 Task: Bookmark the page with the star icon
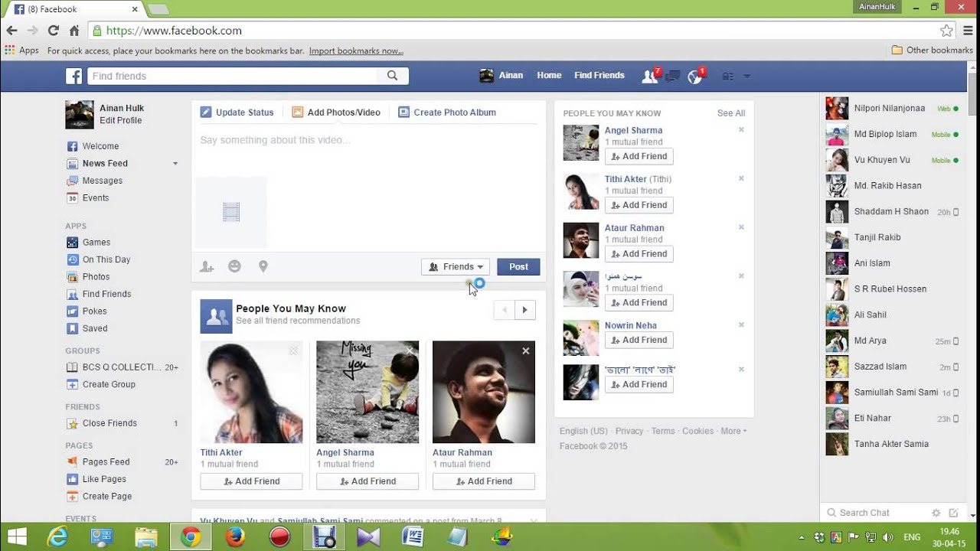pos(946,31)
